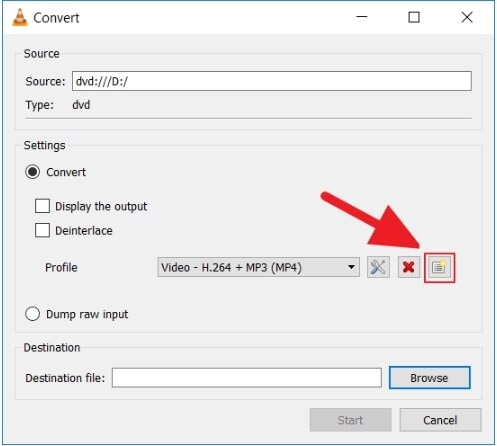
Task: Click the dvd type value label
Action: (81, 105)
